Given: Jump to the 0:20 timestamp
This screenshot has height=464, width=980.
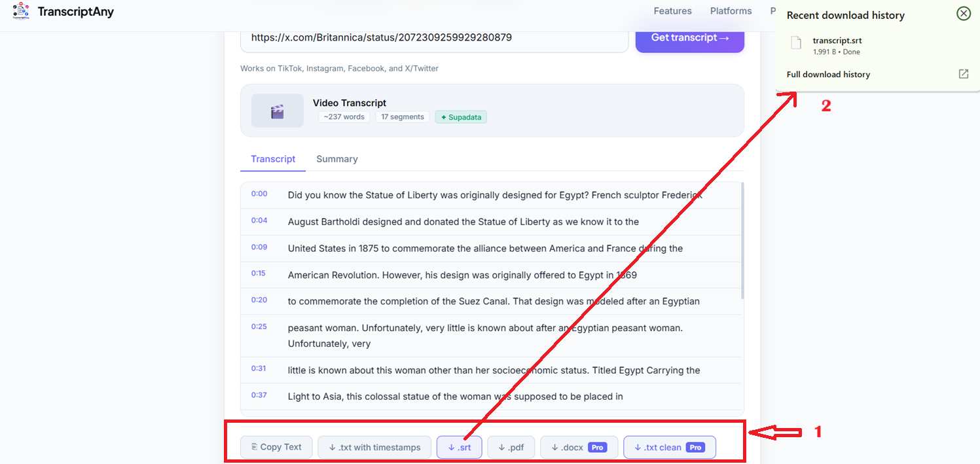Looking at the screenshot, I should click(259, 300).
